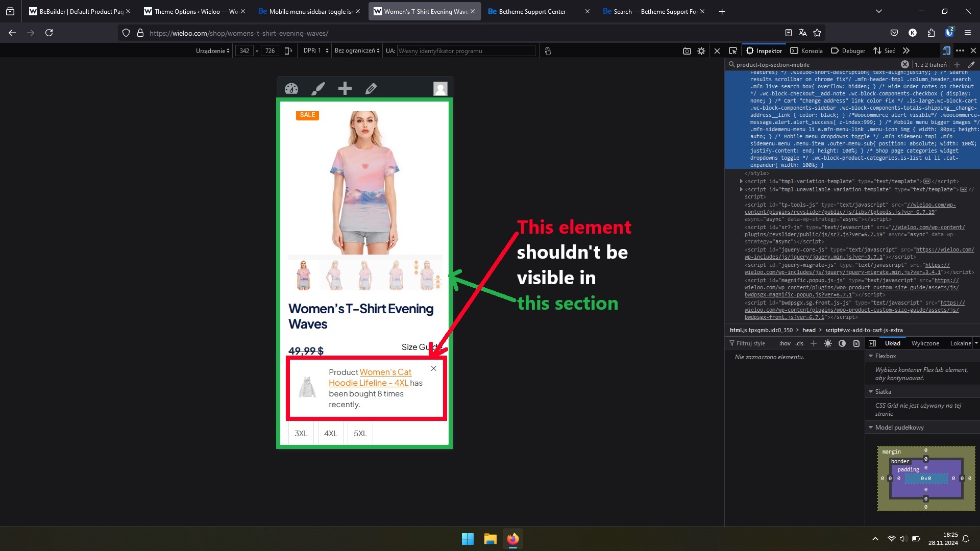The image size is (980, 551).
Task: Add a new node with plus button
Action: 957,65
